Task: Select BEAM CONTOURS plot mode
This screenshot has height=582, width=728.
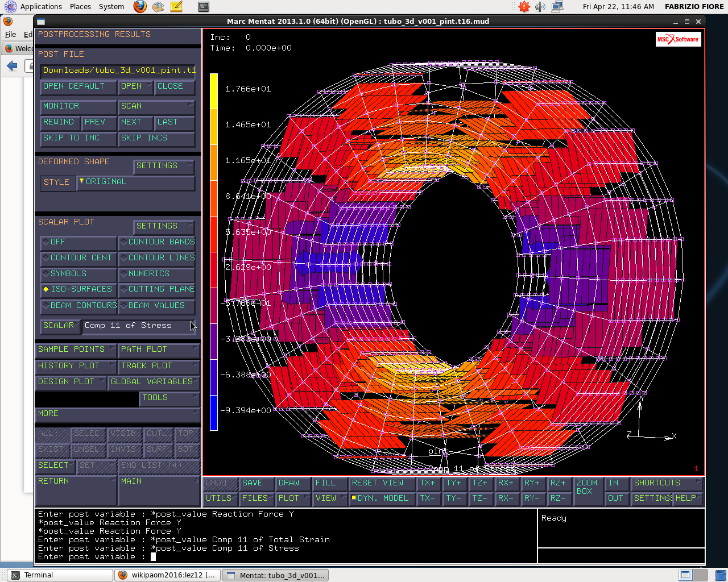Action: [x=78, y=306]
